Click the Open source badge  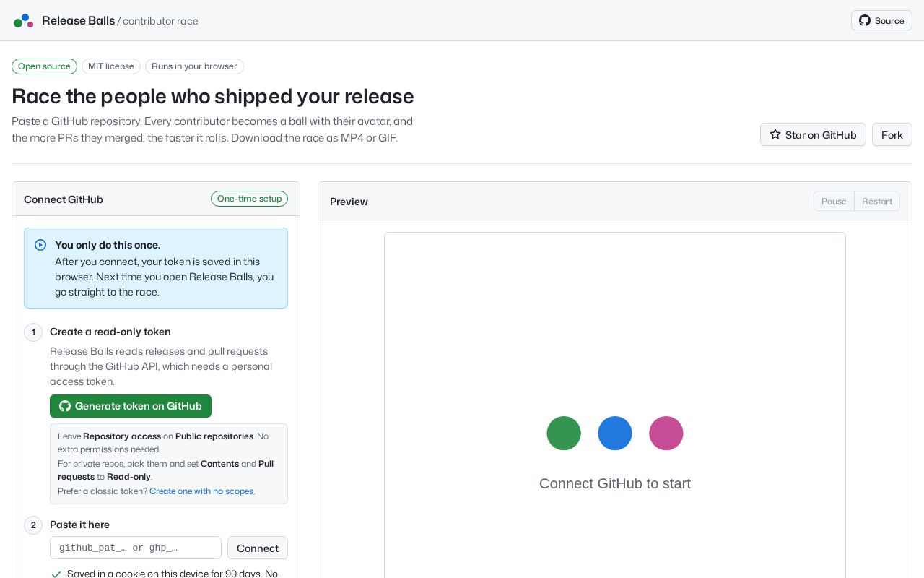coord(44,66)
